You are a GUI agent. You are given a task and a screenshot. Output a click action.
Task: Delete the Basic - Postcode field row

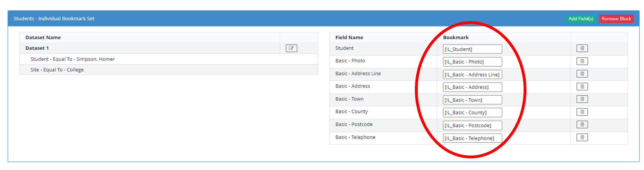pyautogui.click(x=582, y=125)
